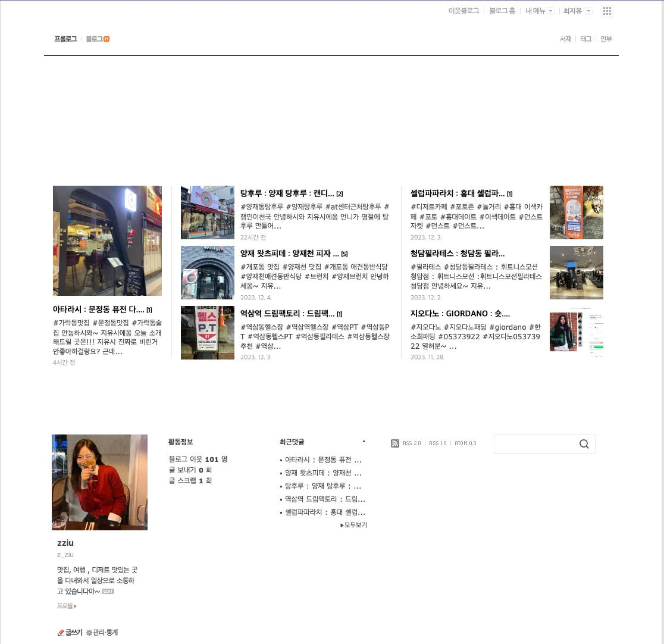Viewport: 664px width, 644px height.
Task: Open the 탕후루 post thumbnail
Action: tap(208, 212)
